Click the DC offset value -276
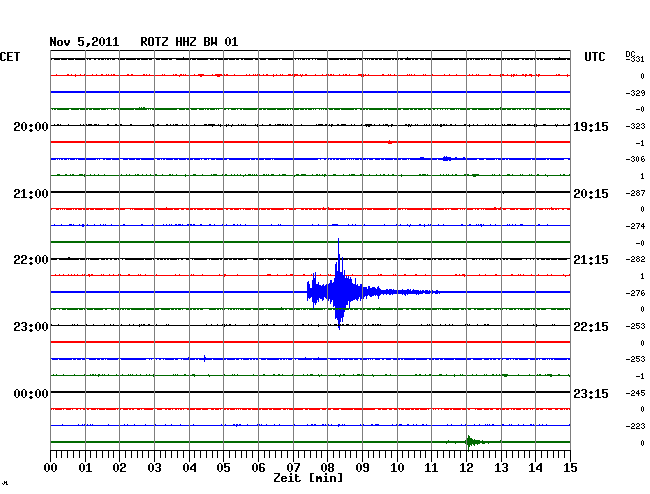 (x=635, y=293)
